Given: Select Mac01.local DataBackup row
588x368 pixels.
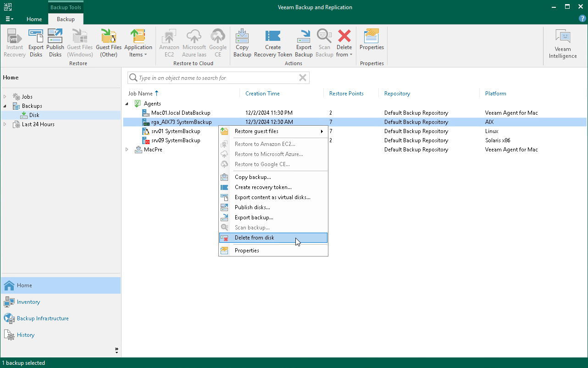Looking at the screenshot, I should click(354, 113).
